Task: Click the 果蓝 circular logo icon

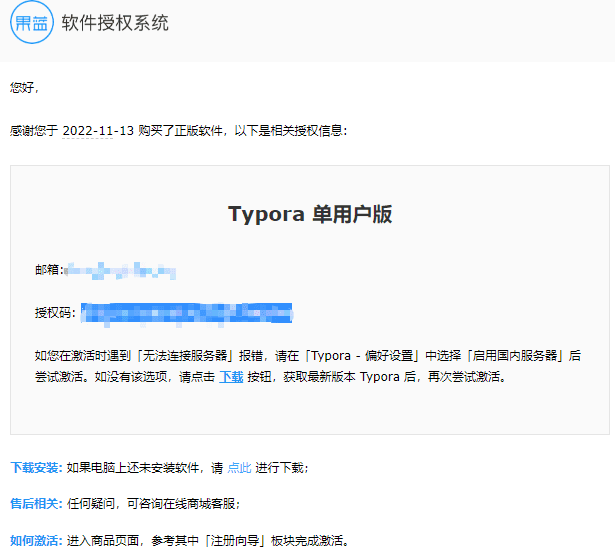Action: pos(31,22)
